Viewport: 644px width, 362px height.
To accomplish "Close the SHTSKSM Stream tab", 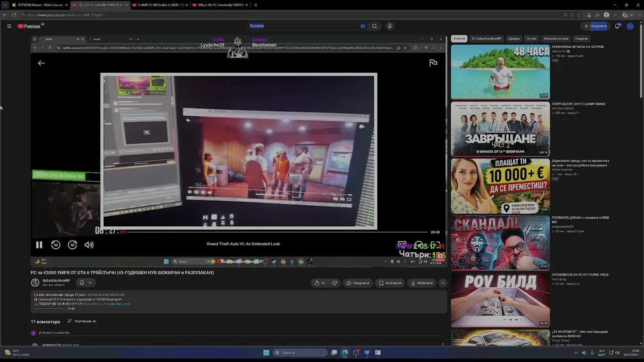I will (67, 5).
